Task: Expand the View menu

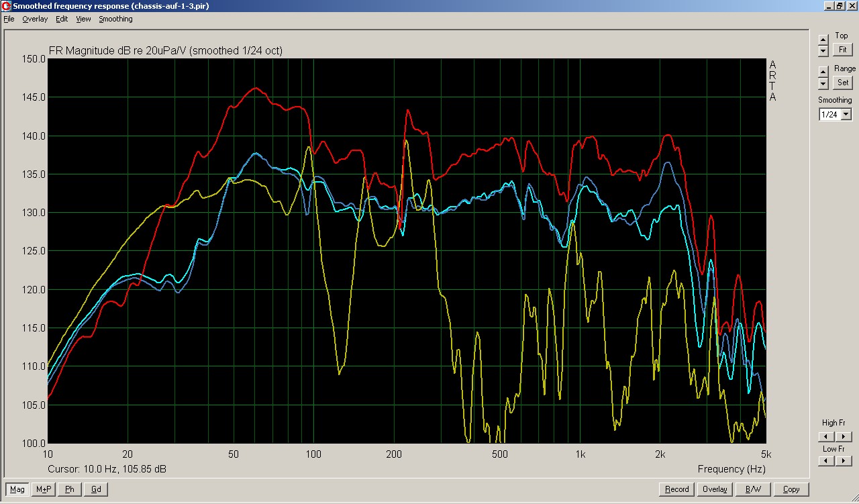Action: [83, 19]
